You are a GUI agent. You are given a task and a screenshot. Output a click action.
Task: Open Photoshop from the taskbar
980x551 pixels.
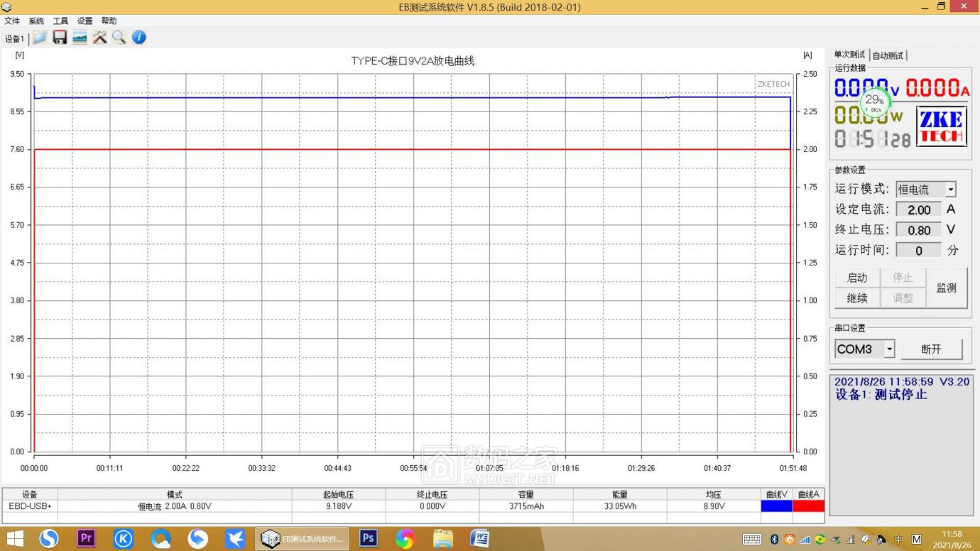click(368, 539)
